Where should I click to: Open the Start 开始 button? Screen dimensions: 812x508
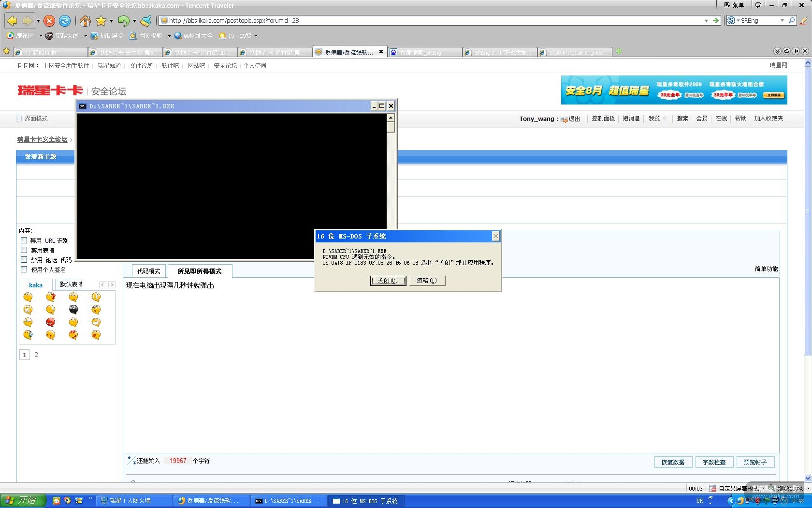coord(23,501)
